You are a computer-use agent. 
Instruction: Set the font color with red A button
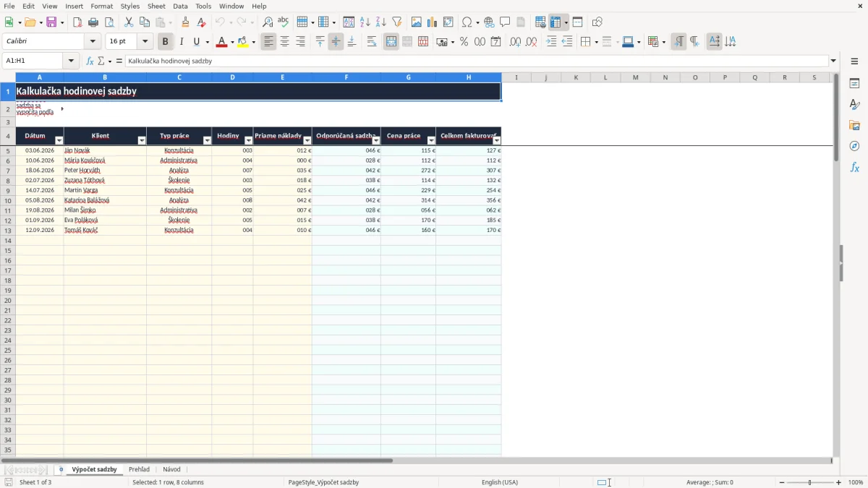[x=221, y=42]
